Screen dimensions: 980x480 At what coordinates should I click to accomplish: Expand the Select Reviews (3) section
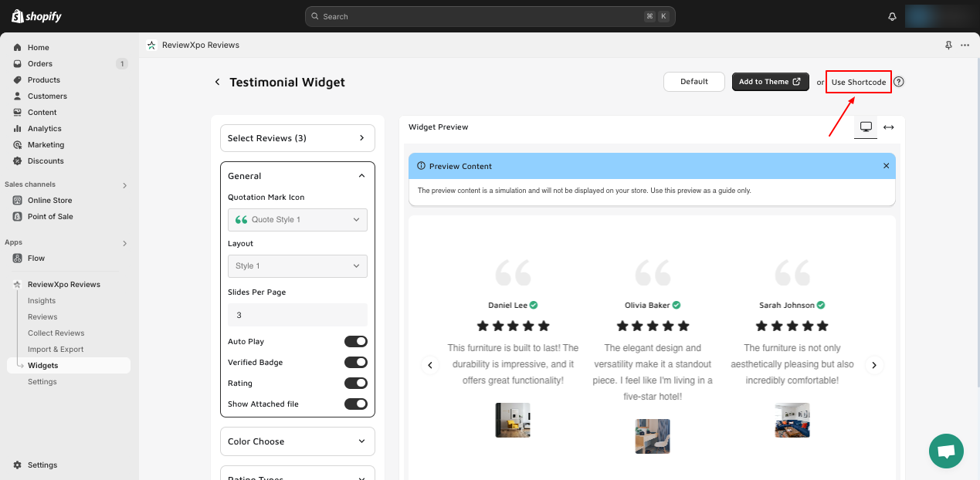point(297,138)
